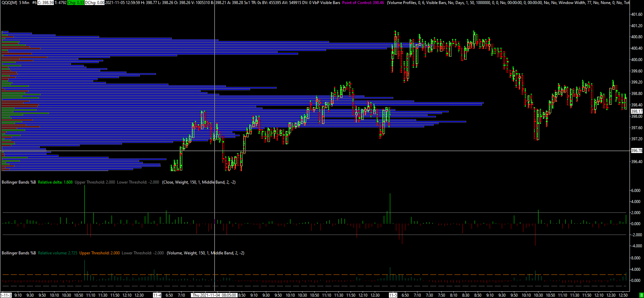Click the 400.00 price axis label
This screenshot has width=644, height=298.
tap(637, 60)
